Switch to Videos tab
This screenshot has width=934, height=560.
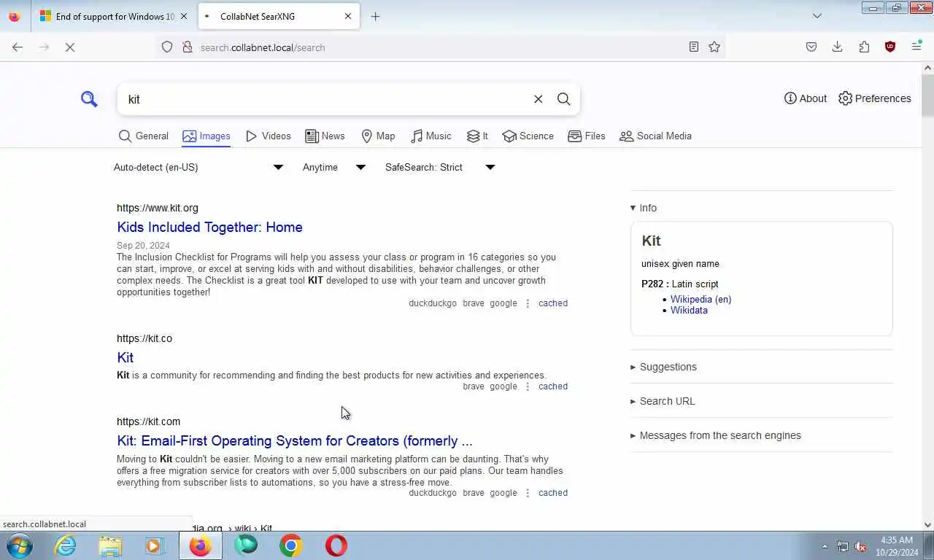click(x=268, y=136)
